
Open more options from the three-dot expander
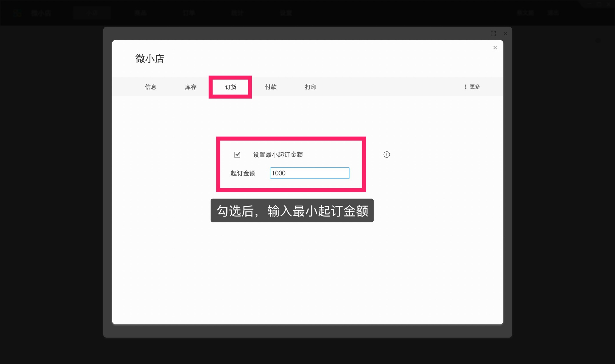(x=465, y=87)
